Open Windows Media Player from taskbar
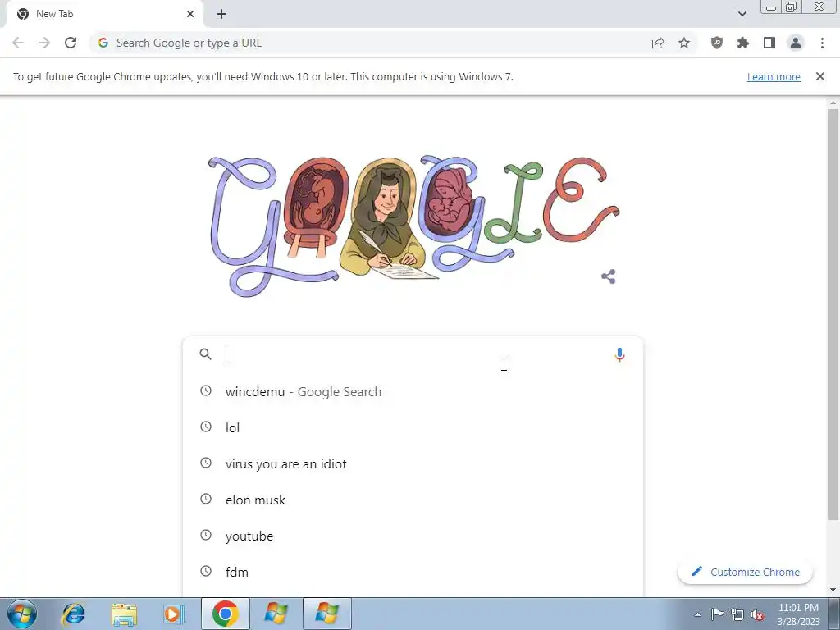This screenshot has width=840, height=630. click(x=173, y=614)
